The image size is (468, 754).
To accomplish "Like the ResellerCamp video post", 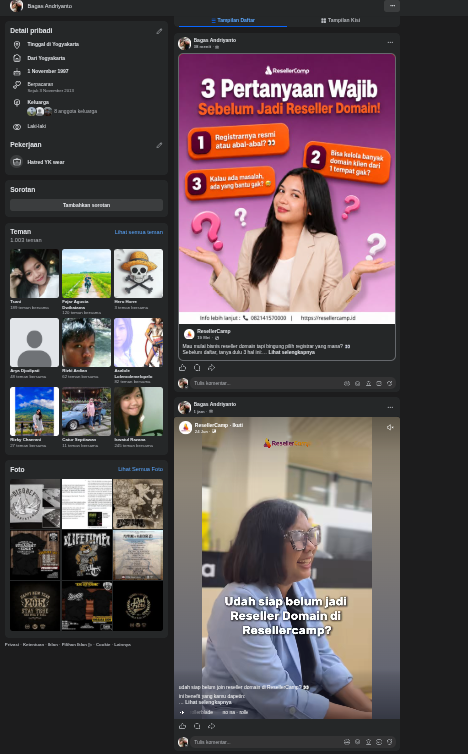I will coord(182,726).
